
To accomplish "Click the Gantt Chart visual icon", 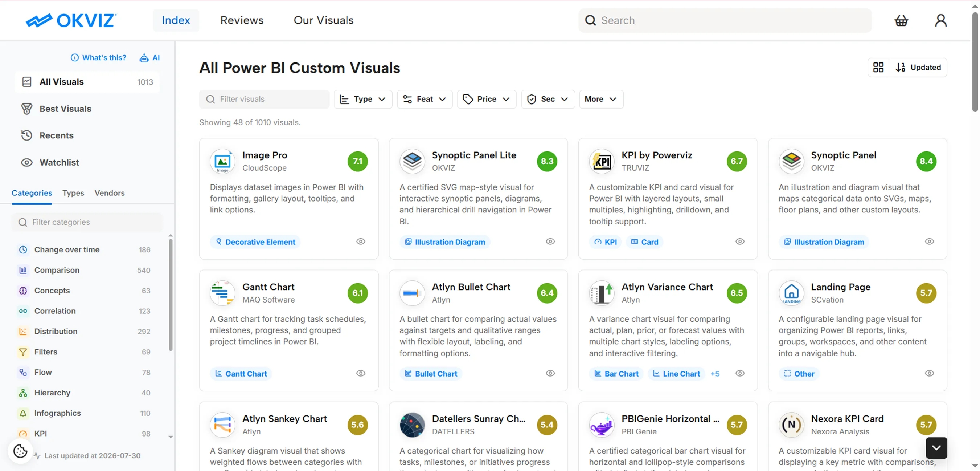I will (222, 293).
